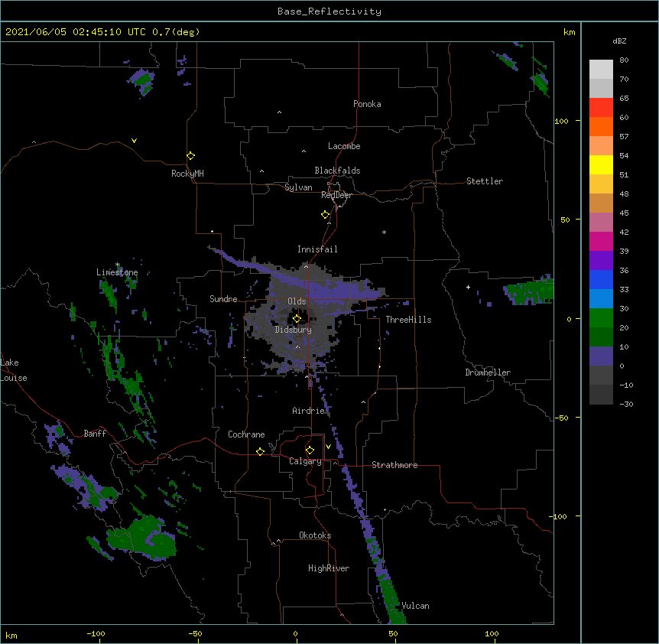Click the HighRiver town label
Viewport: 659px width, 644px height.
329,568
